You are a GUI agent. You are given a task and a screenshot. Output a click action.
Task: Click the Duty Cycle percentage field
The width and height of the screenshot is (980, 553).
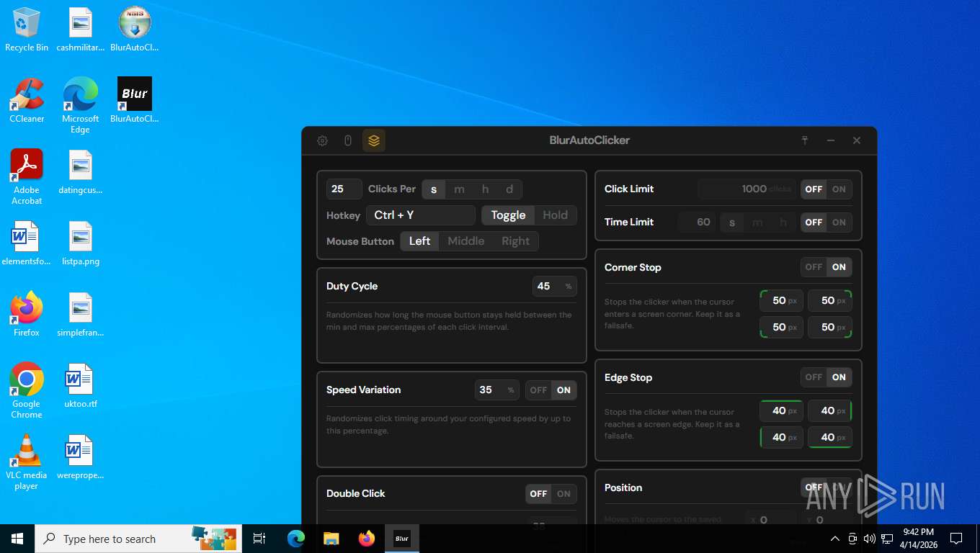tap(555, 287)
